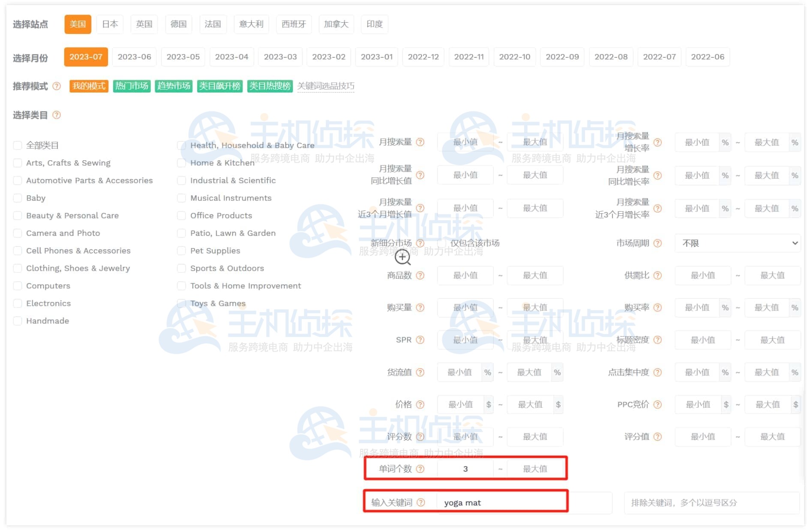
Task: Select the 2022-12 month button
Action: [x=423, y=57]
